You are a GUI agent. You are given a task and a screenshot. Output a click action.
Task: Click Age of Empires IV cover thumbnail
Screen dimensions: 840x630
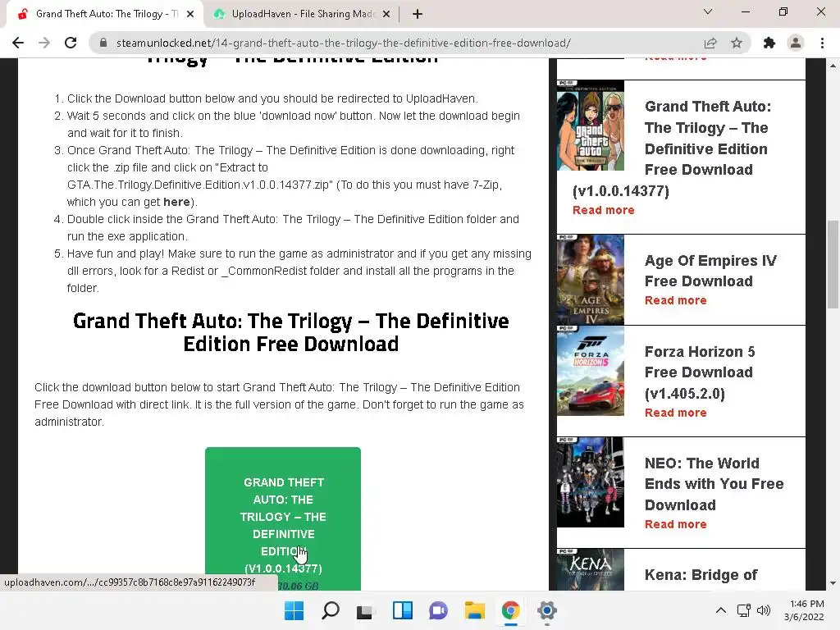point(591,280)
